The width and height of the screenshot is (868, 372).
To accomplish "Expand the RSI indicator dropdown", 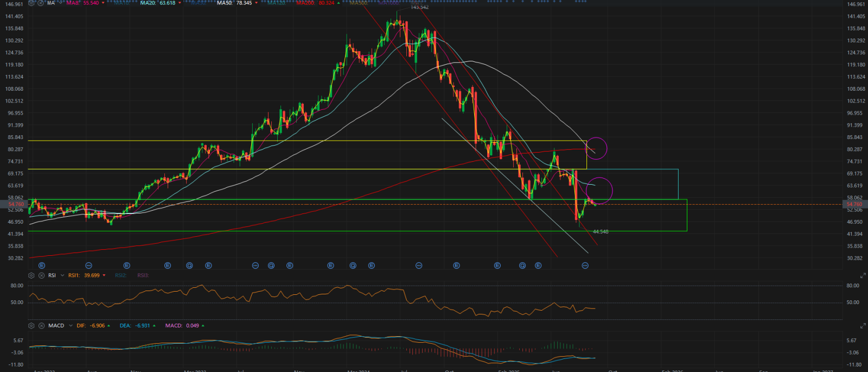I will (61, 275).
